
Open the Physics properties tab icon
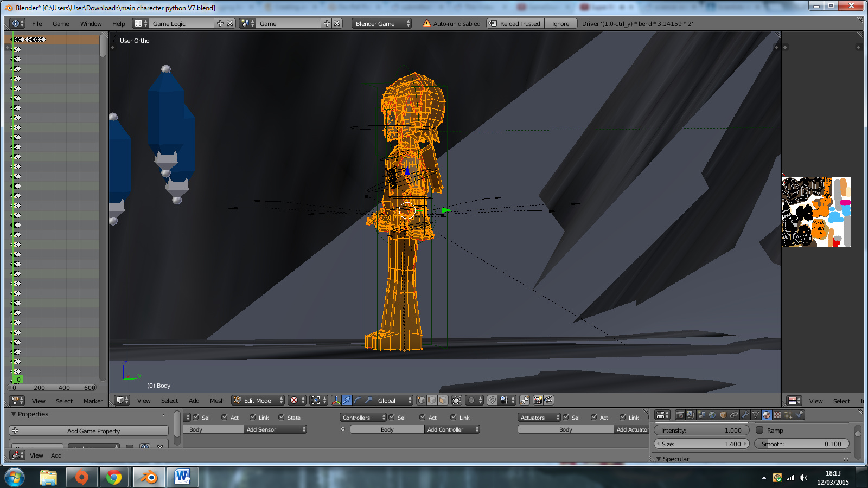pos(799,415)
